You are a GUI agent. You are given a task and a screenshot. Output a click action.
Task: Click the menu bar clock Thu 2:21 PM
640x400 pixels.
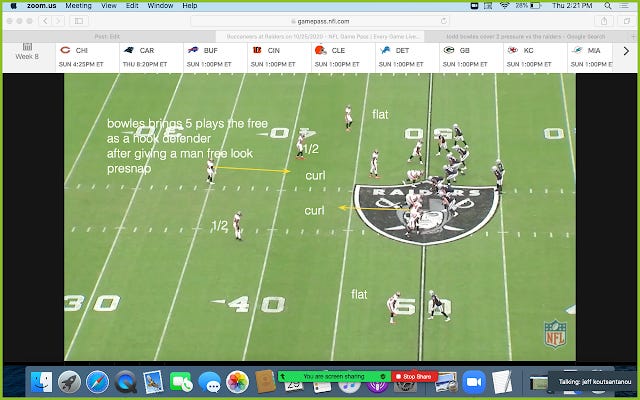point(572,6)
